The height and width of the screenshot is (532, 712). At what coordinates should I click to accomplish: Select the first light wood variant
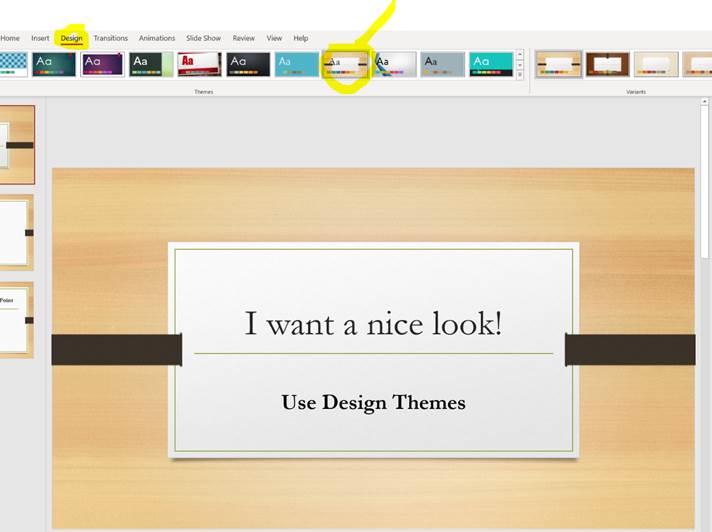pos(558,65)
